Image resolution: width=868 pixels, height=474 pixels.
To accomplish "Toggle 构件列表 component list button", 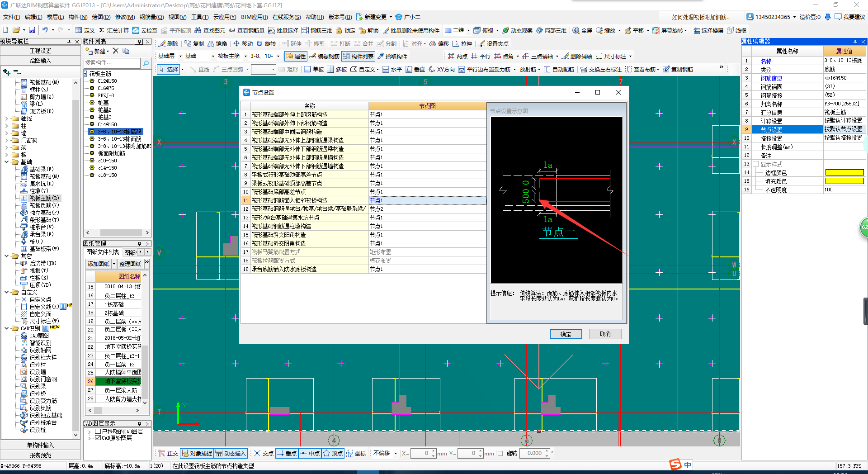I will (x=359, y=56).
